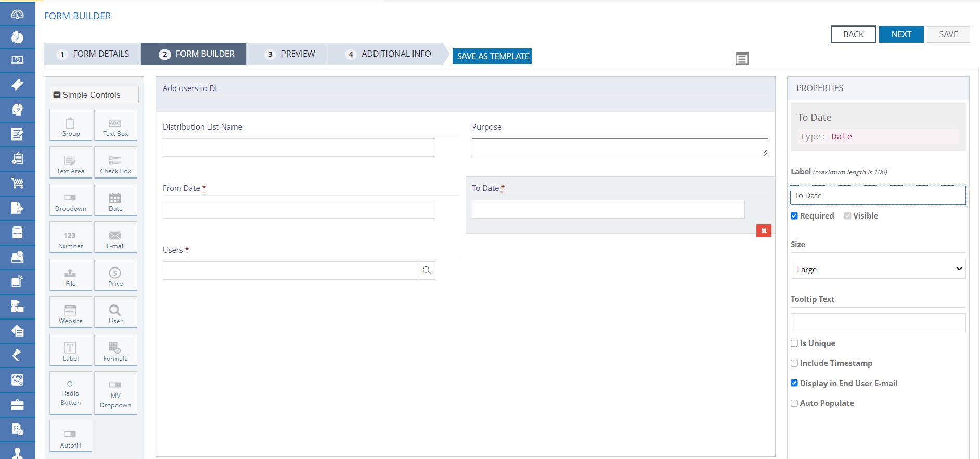The width and height of the screenshot is (980, 459).
Task: Collapse the Simple Controls section
Action: coord(57,95)
